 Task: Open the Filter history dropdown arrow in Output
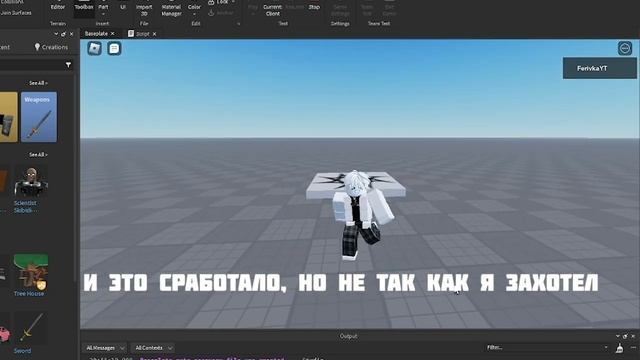click(606, 347)
